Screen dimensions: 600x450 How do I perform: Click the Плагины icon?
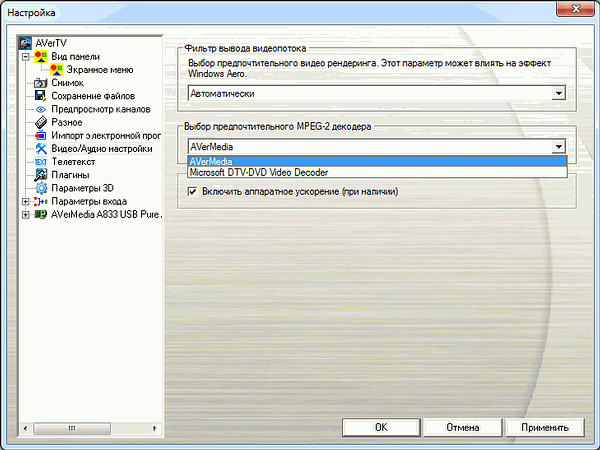point(41,175)
